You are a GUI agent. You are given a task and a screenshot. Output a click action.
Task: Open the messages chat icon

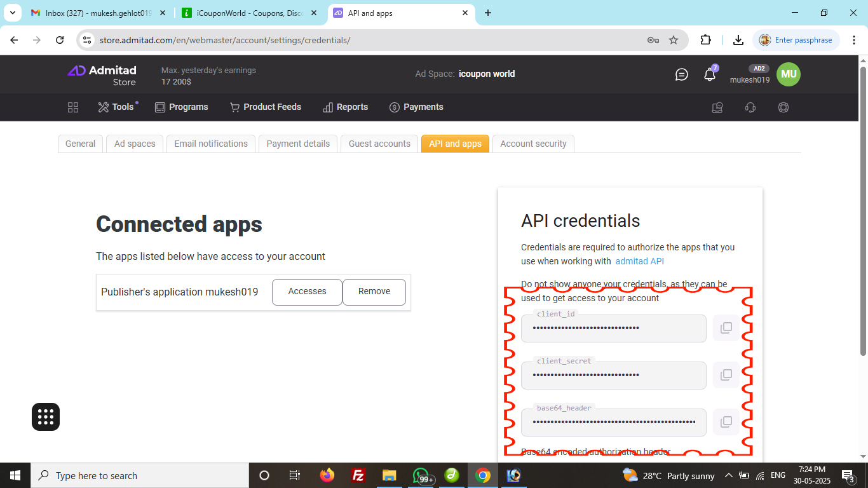click(x=681, y=74)
